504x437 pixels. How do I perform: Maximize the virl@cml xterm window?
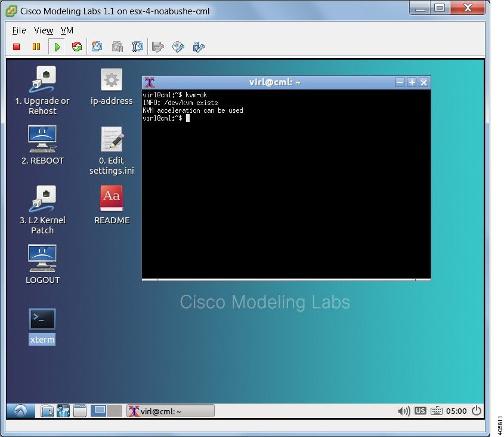pyautogui.click(x=412, y=82)
